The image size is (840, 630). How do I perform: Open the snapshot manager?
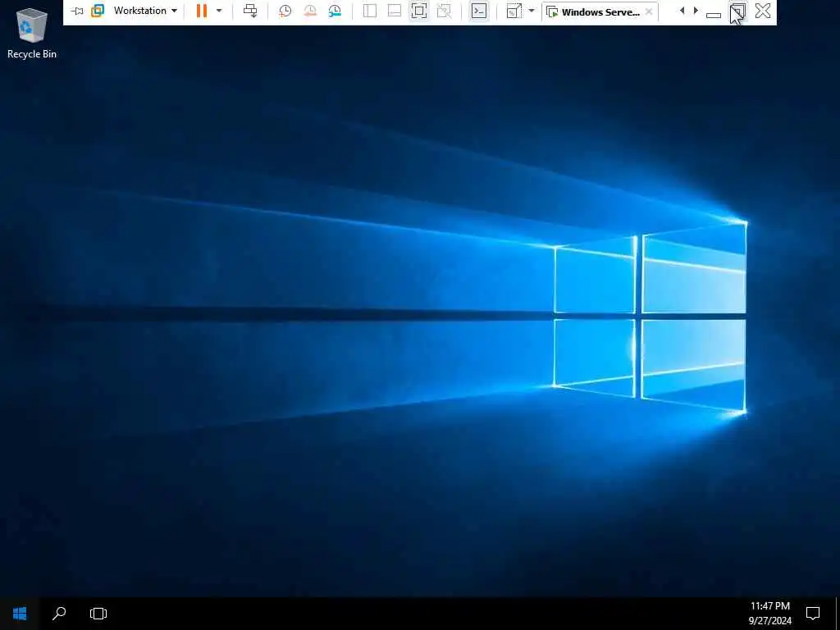[x=335, y=11]
